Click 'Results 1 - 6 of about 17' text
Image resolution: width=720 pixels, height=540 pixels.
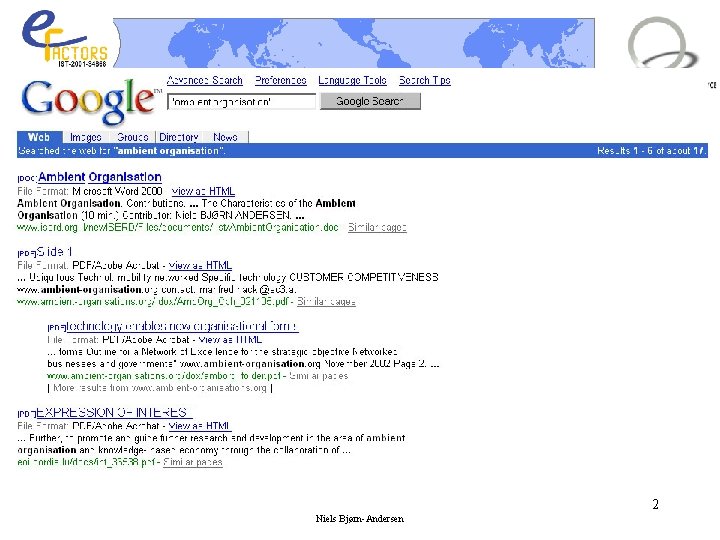click(651, 151)
